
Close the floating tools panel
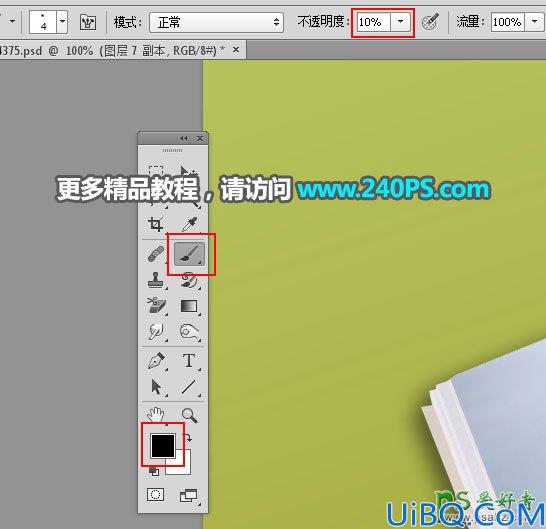click(200, 139)
